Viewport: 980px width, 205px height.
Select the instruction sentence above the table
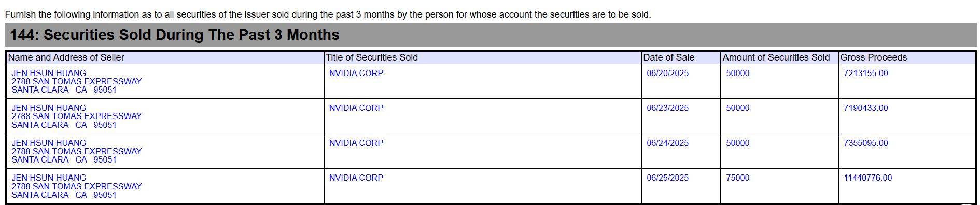click(328, 14)
